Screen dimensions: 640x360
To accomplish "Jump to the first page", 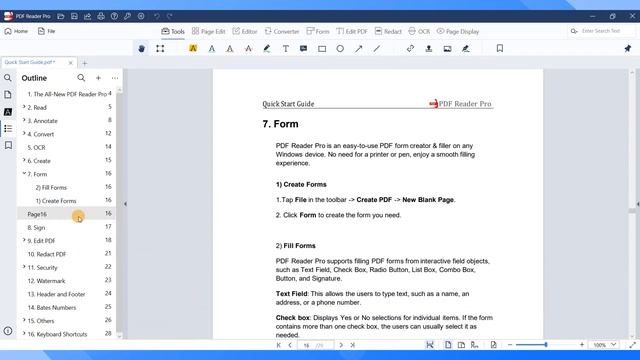I will (279, 345).
